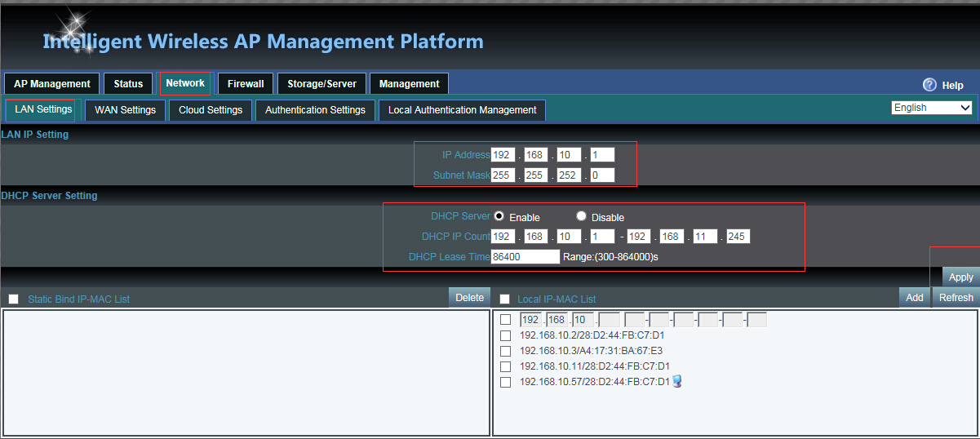Click the last MAC octet field in new entry row
This screenshot has height=439, width=980.
click(757, 320)
